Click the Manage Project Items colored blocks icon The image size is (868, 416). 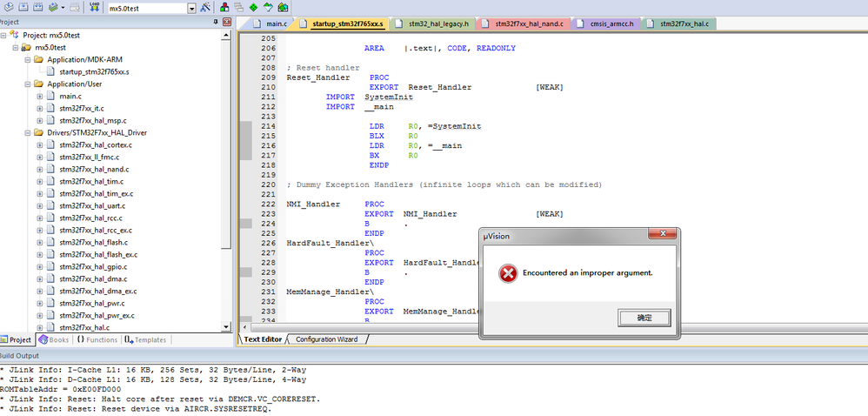point(224,8)
